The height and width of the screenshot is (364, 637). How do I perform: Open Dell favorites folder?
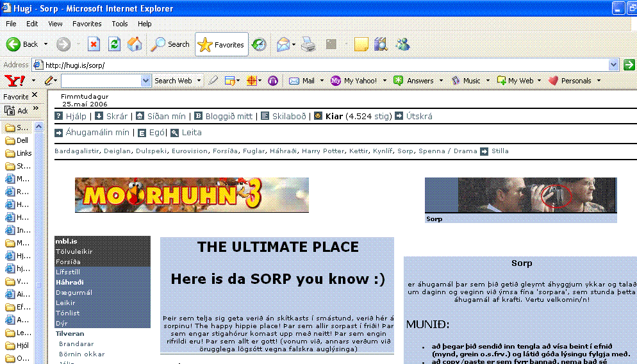tap(17, 140)
